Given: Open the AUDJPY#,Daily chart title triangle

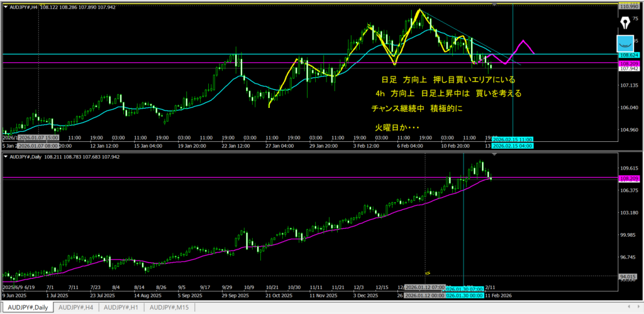Looking at the screenshot, I should click(x=6, y=154).
